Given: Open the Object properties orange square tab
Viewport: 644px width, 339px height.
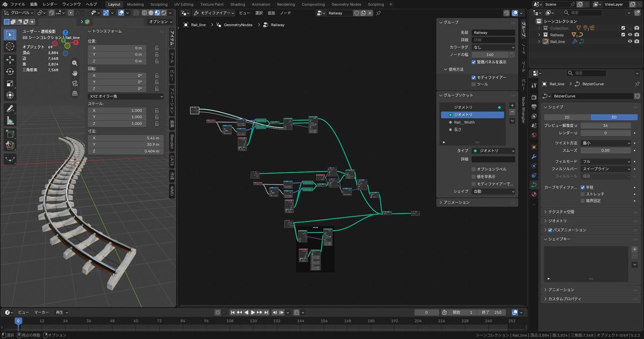Looking at the screenshot, I should click(533, 147).
